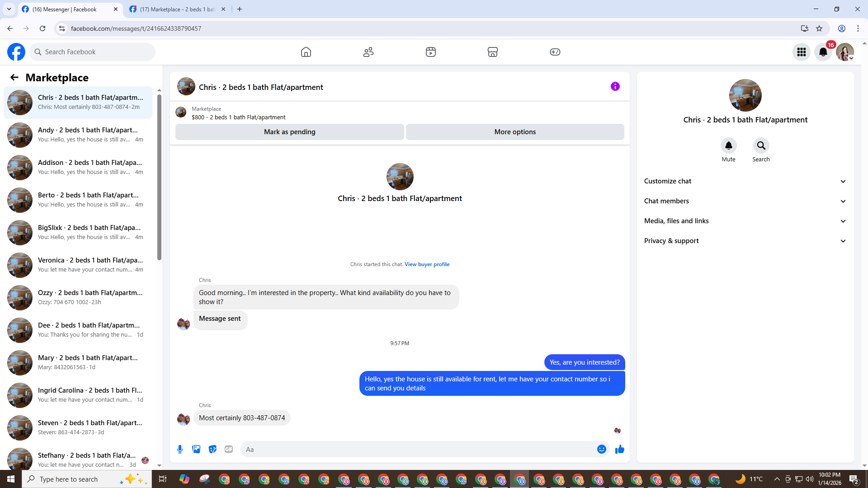
Task: Mute this conversation with bell
Action: (x=728, y=145)
